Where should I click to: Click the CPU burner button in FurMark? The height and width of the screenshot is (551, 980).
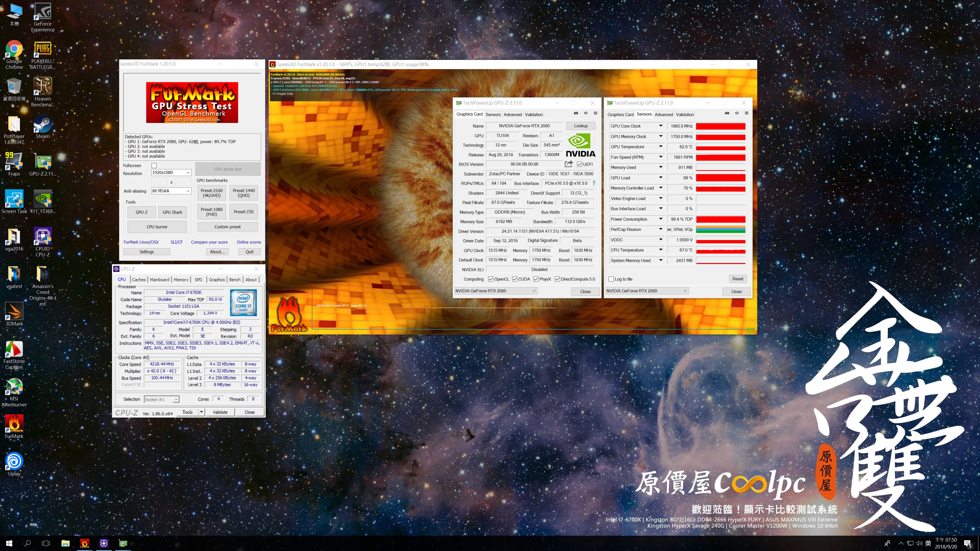157,227
